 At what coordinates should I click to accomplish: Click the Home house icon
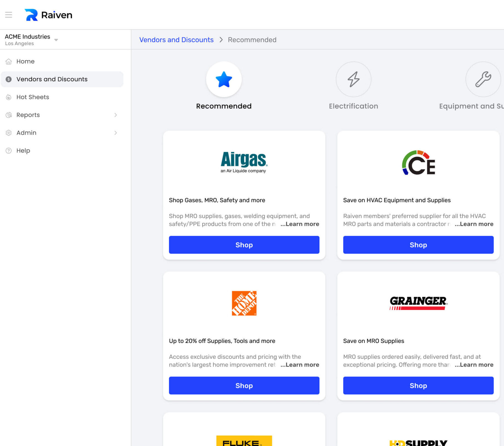[9, 61]
